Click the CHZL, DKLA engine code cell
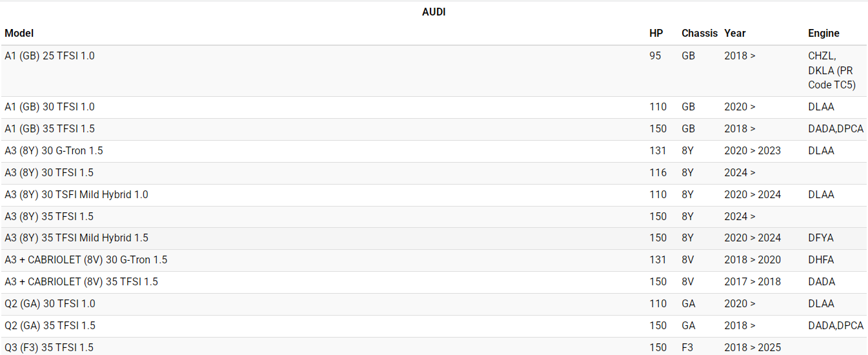This screenshot has width=868, height=355. 831,70
